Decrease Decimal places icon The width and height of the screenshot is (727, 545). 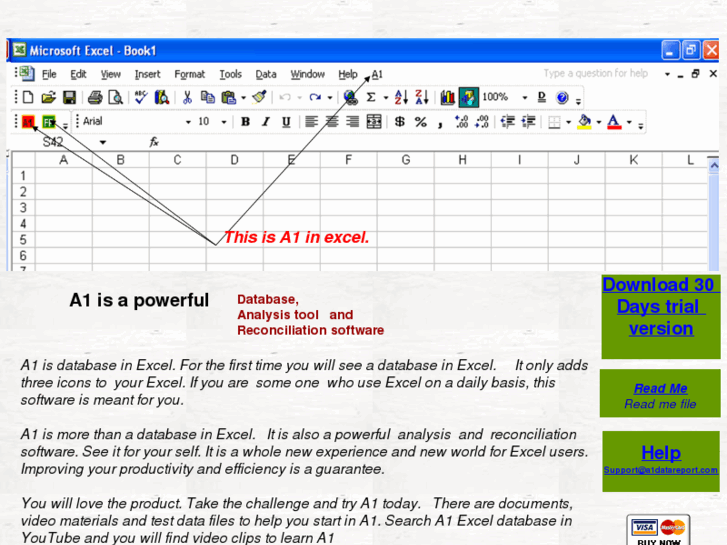coord(482,122)
